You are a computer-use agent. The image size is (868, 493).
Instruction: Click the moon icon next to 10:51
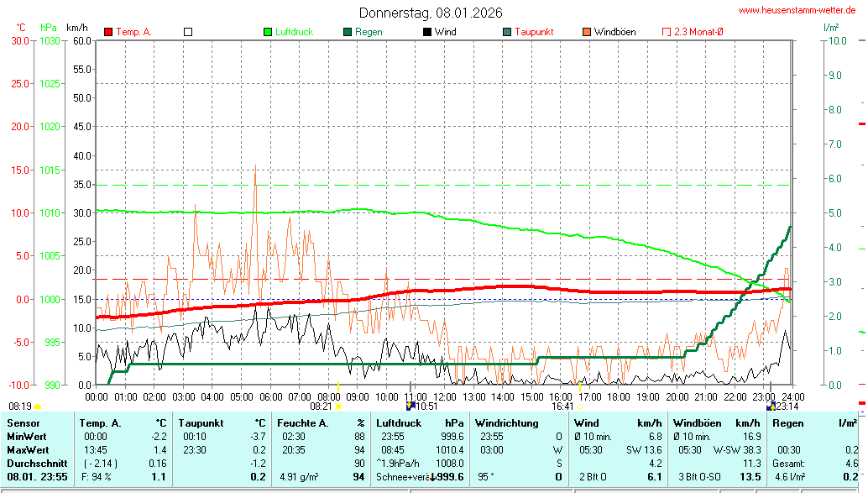(x=410, y=406)
